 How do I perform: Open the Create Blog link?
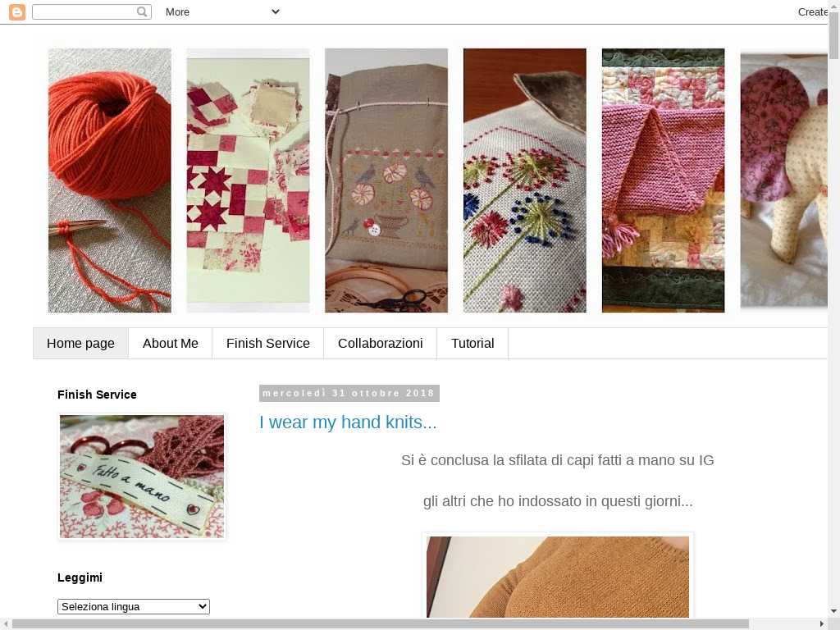click(x=813, y=11)
